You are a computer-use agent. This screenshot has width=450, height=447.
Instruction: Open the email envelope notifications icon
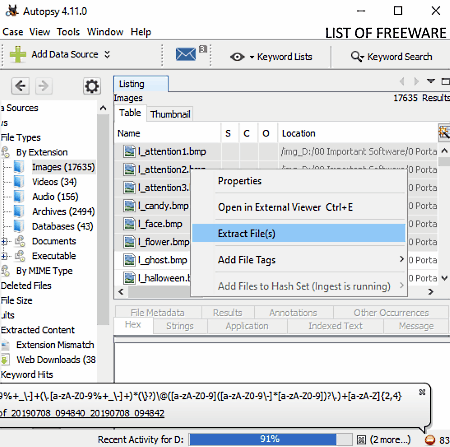(x=186, y=54)
